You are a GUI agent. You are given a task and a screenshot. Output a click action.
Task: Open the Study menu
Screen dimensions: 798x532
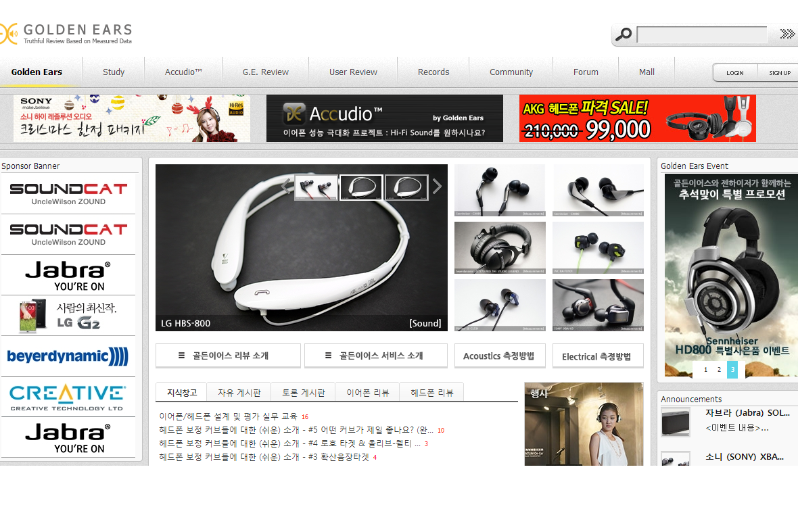click(x=114, y=72)
